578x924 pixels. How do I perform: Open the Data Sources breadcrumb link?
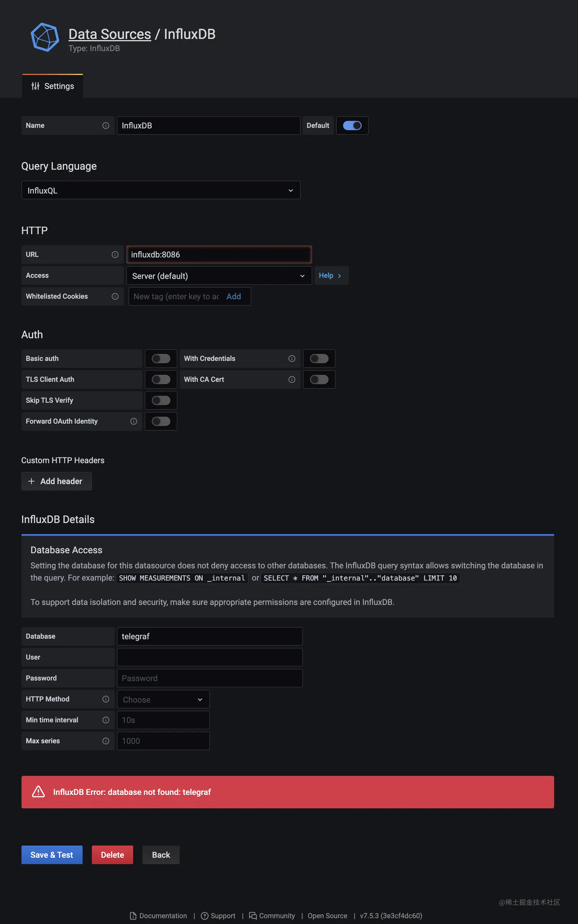[x=110, y=34]
